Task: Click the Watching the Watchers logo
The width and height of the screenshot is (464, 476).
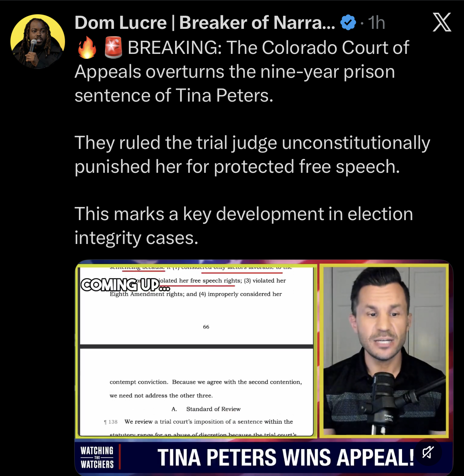Action: click(97, 457)
